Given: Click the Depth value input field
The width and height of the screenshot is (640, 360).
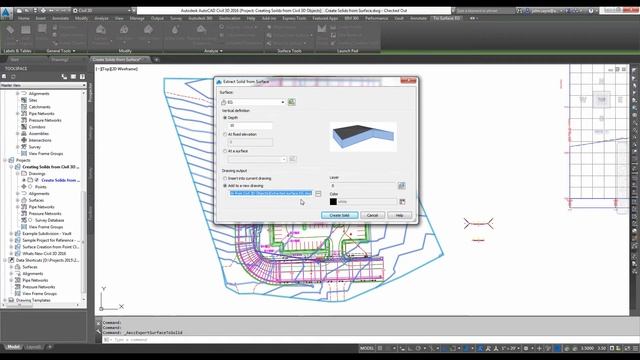Looking at the screenshot, I should [x=250, y=126].
